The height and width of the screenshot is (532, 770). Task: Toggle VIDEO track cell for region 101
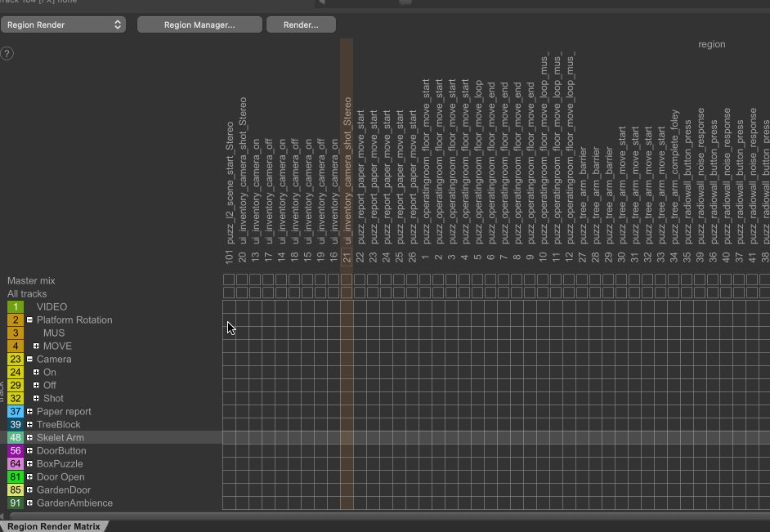(229, 306)
